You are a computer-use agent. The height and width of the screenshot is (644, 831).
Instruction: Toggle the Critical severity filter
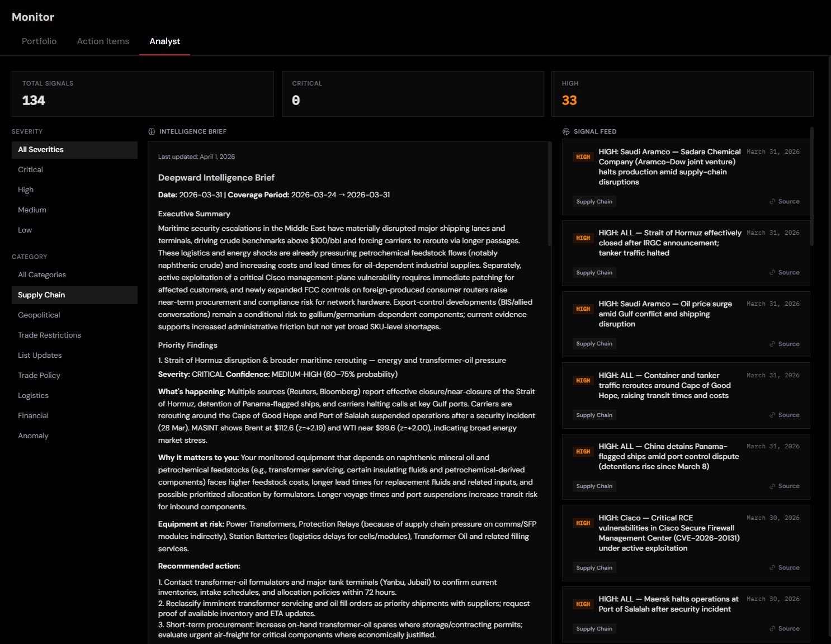pyautogui.click(x=30, y=169)
